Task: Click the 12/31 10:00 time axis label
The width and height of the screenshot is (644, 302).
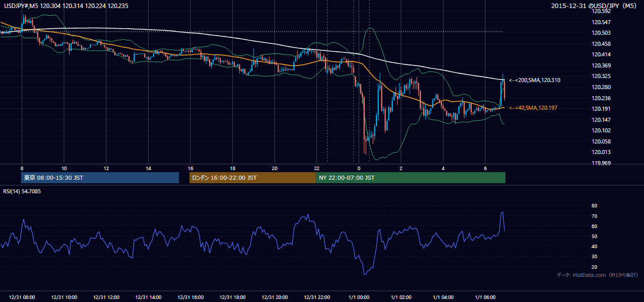Action: coord(64,297)
